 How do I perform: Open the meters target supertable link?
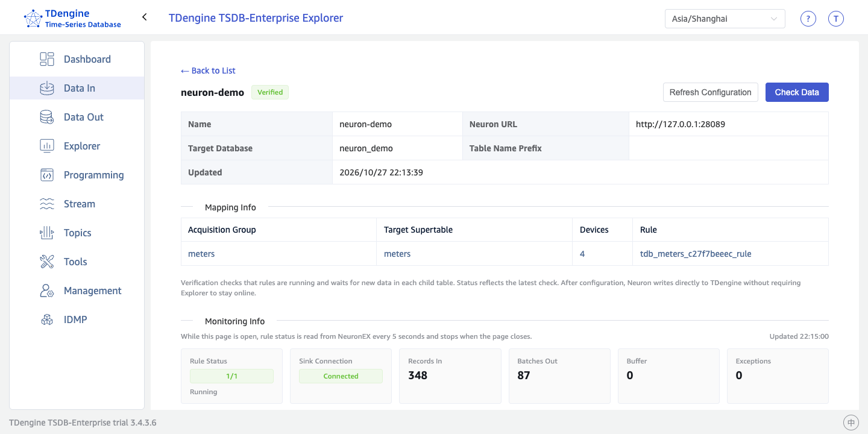click(x=397, y=254)
